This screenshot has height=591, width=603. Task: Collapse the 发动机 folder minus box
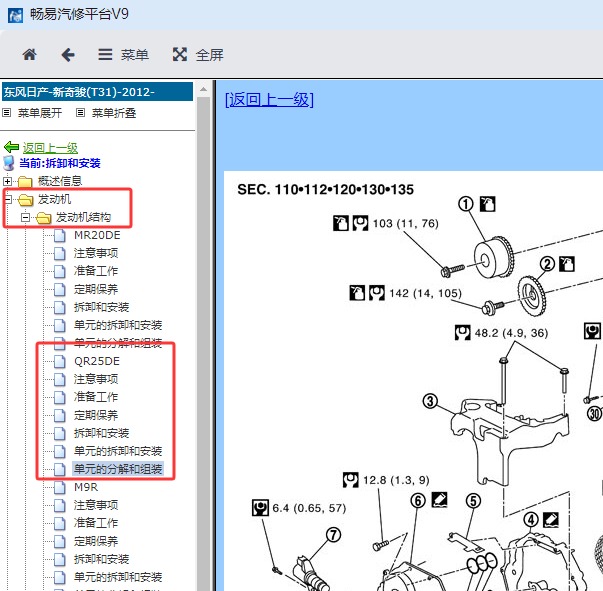coord(8,199)
